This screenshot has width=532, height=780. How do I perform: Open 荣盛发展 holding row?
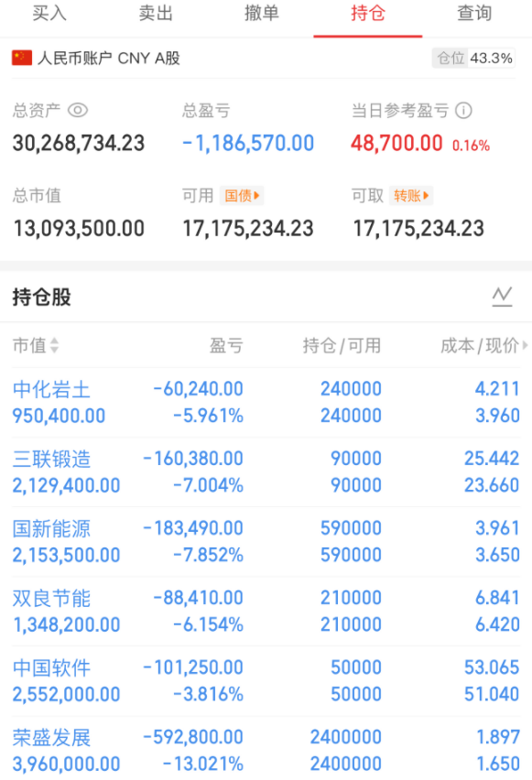266,749
